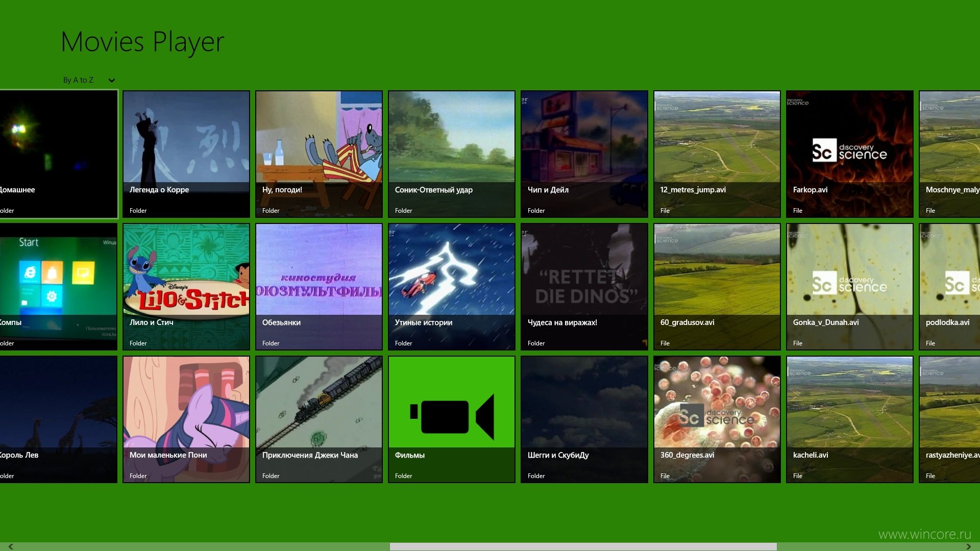Click the scrollbar right arrow
980x551 pixels.
(968, 546)
